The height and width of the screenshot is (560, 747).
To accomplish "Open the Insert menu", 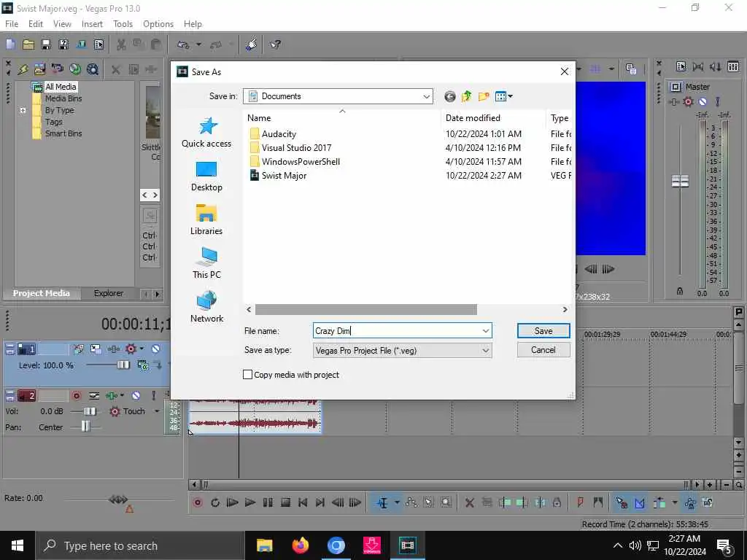I will (x=92, y=24).
